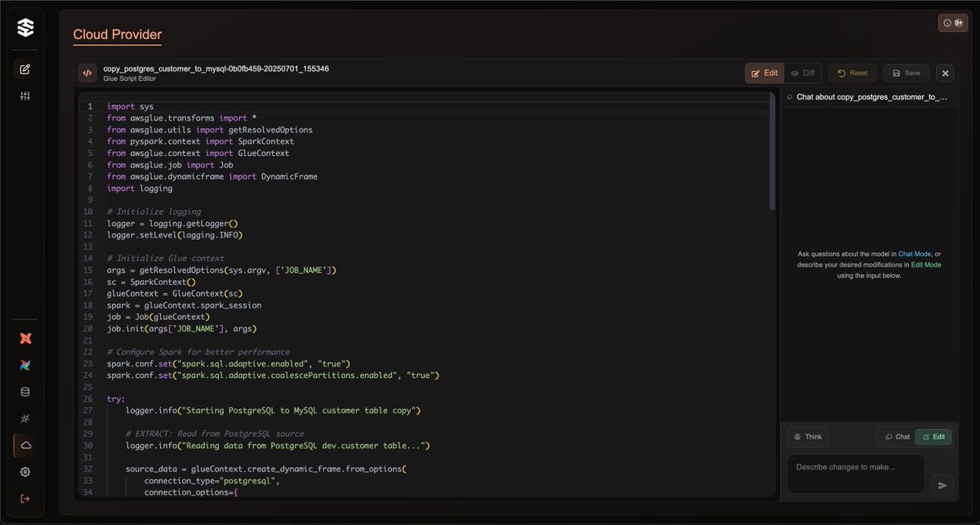980x525 pixels.
Task: Click the 'try:' line
Action: 116,398
